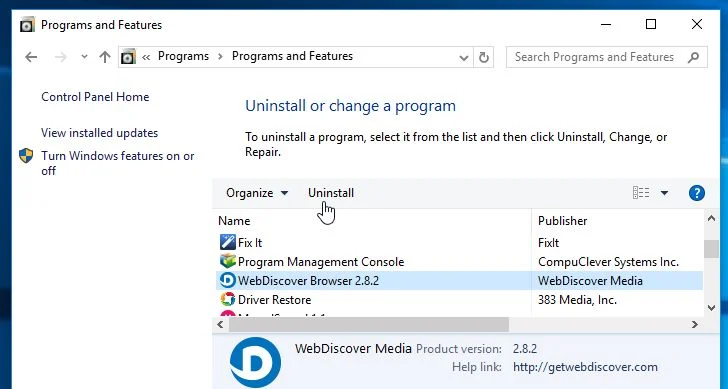
Task: Click the shield icon beside Windows features
Action: (x=26, y=156)
